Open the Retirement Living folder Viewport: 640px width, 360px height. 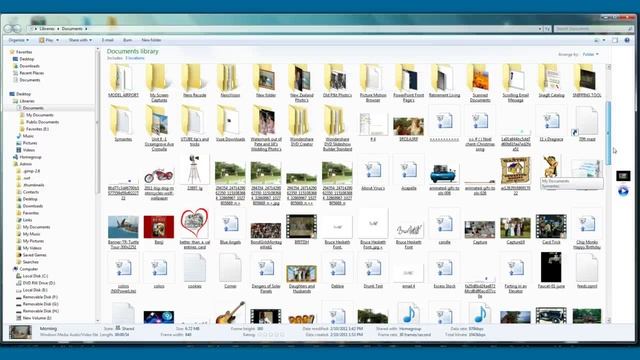(444, 80)
